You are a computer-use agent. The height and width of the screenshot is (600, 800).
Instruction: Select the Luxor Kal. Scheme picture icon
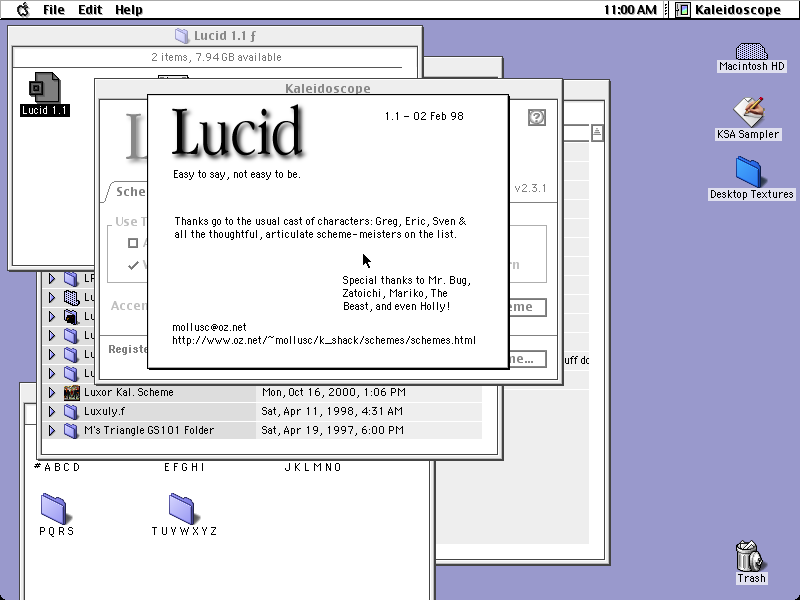(71, 392)
